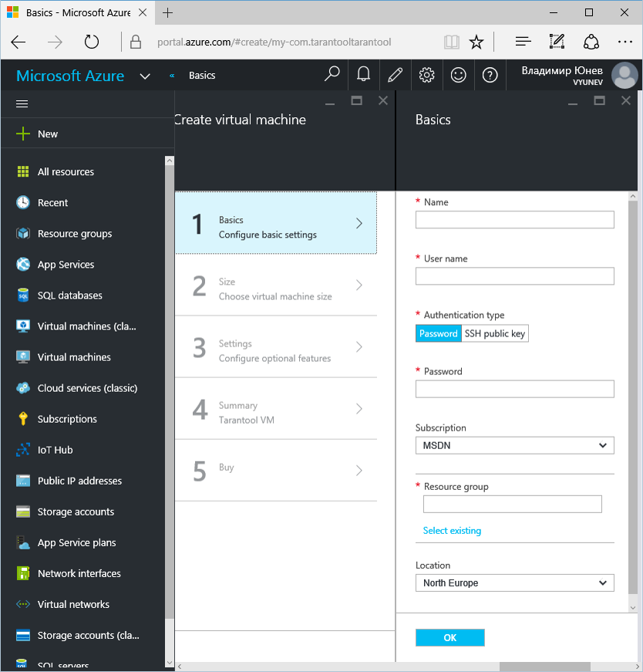The image size is (643, 672).
Task: Collapse breadcrumb with double chevron icon
Action: (172, 76)
